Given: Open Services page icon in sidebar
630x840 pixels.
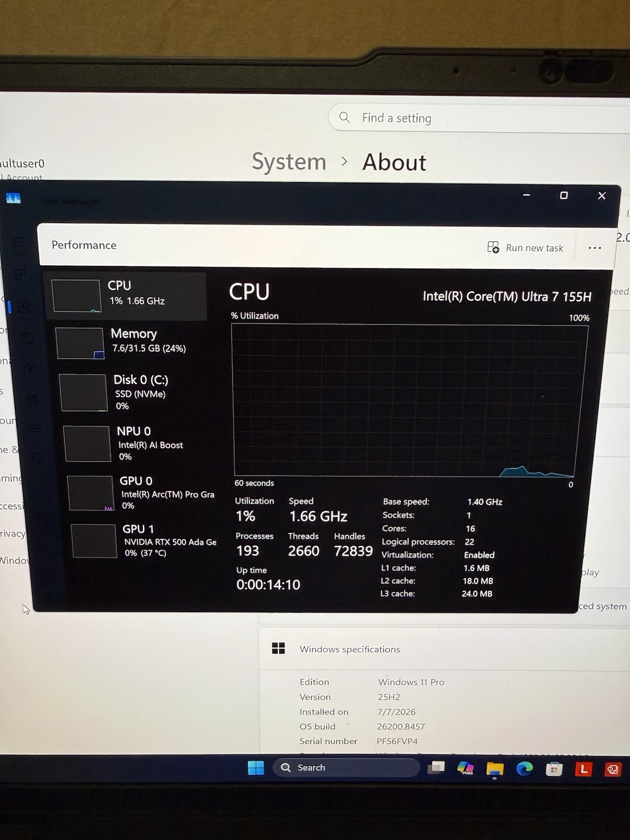Looking at the screenshot, I should pyautogui.click(x=37, y=457).
